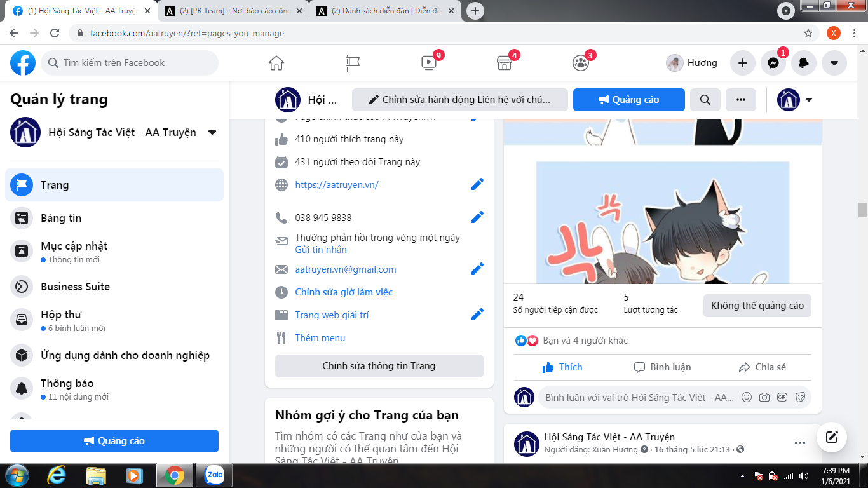
Task: Click the Trang web giải trí link
Action: (x=332, y=315)
